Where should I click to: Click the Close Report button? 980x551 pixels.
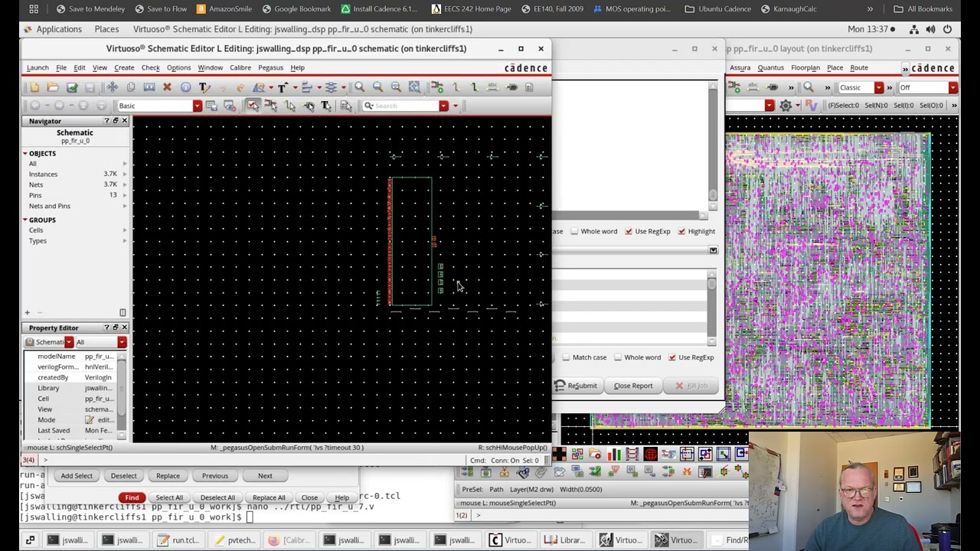click(x=633, y=386)
